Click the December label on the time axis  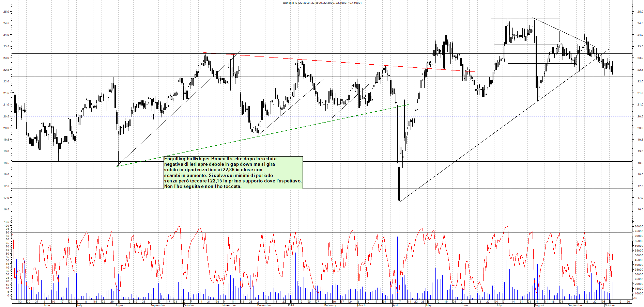click(x=264, y=305)
